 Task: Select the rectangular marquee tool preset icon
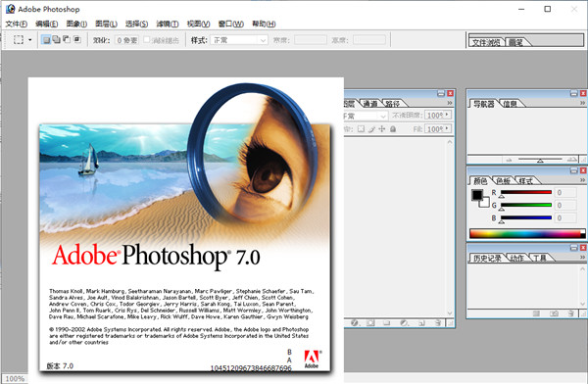point(19,39)
